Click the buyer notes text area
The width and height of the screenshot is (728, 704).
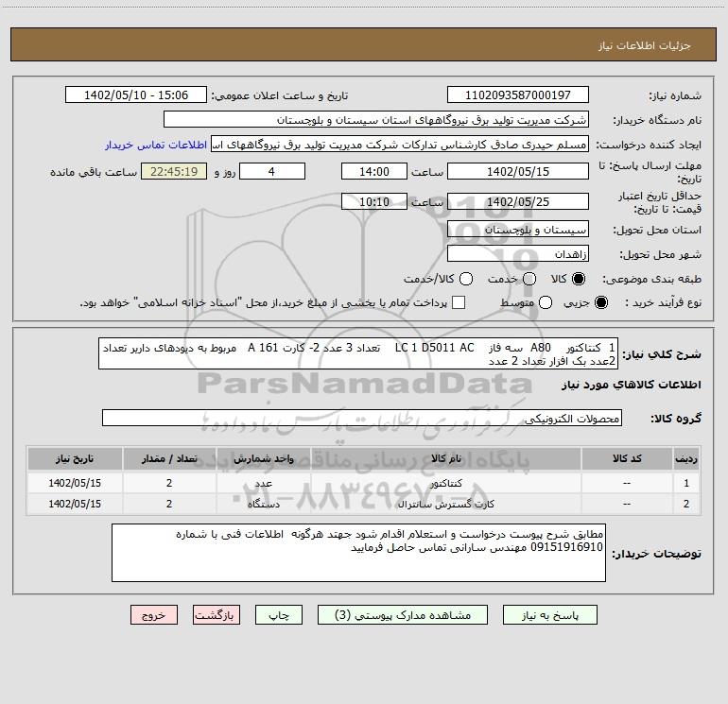(x=358, y=553)
